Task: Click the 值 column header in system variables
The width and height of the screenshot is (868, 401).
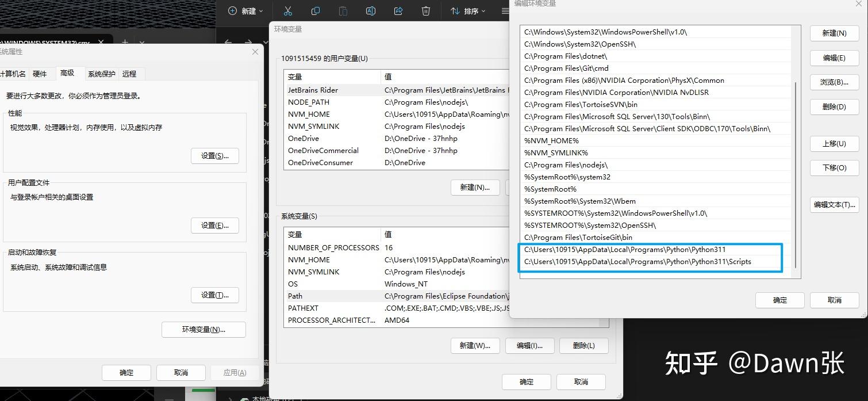Action: [x=445, y=234]
